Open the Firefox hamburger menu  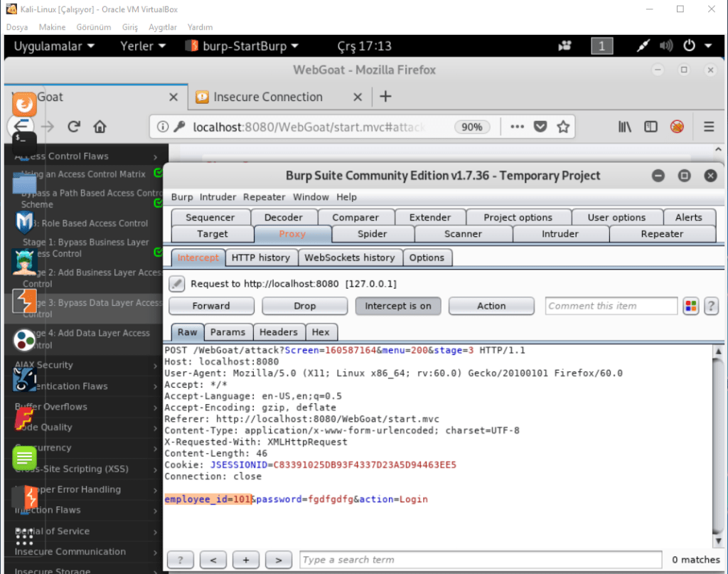click(x=708, y=127)
